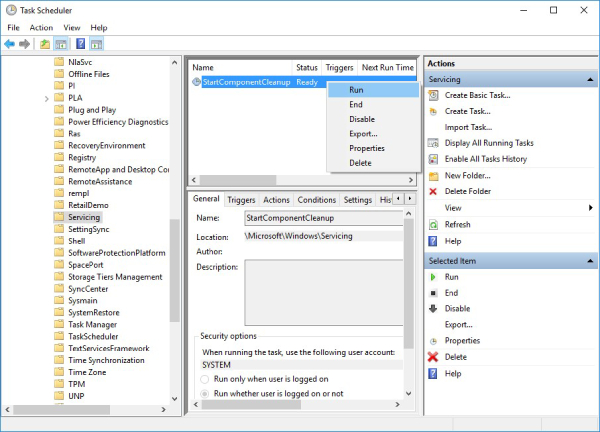Select 'Run only when user is logged on'
Viewport: 600px width, 432px height.
206,380
